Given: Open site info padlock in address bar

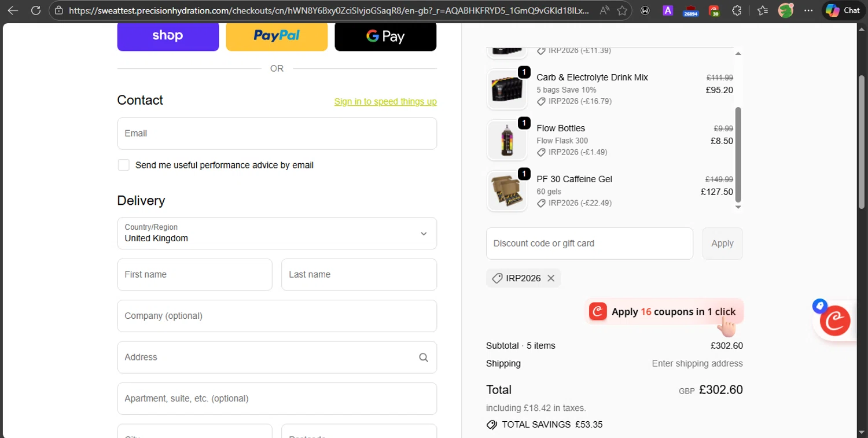Looking at the screenshot, I should 57,10.
